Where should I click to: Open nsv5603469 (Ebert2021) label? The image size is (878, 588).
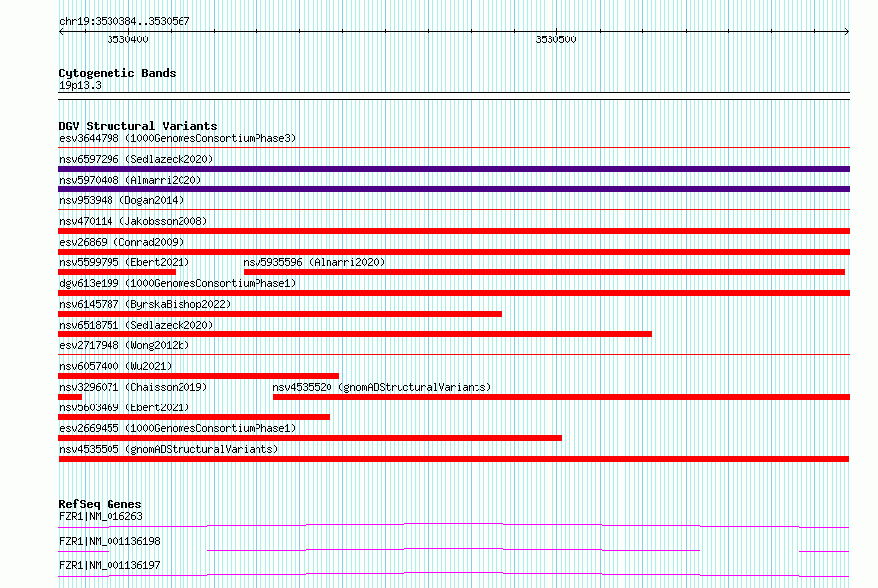124,407
